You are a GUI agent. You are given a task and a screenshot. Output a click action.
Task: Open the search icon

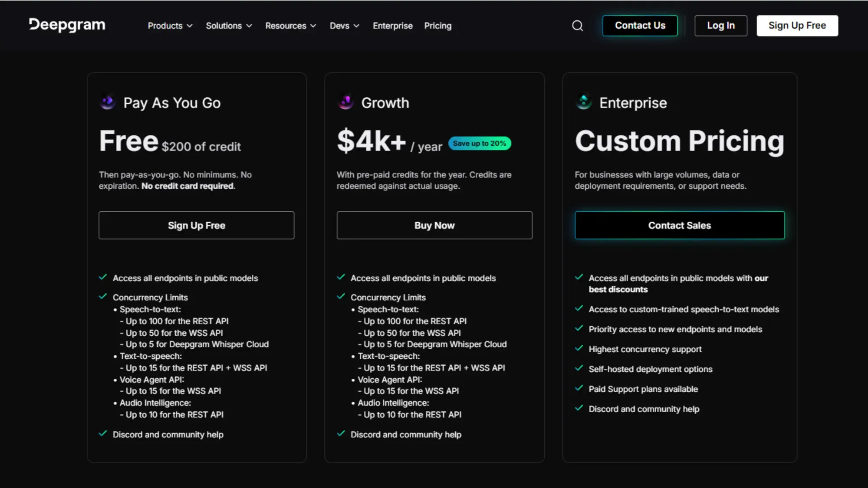[578, 26]
